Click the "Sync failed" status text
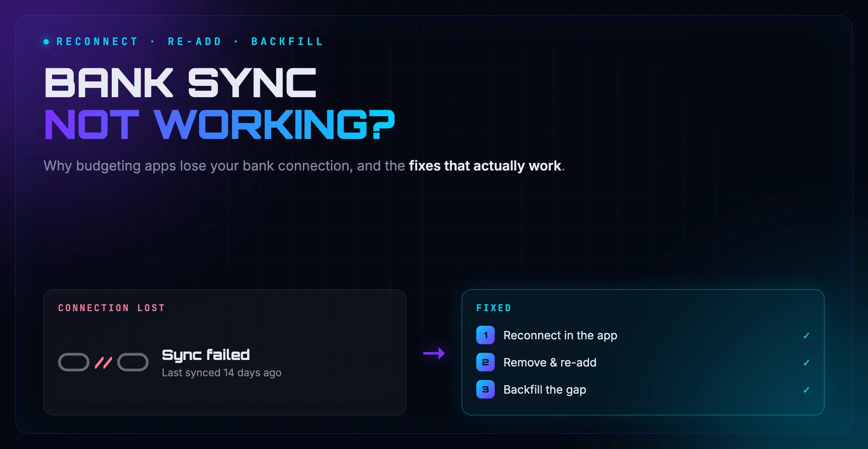868x449 pixels. point(206,355)
